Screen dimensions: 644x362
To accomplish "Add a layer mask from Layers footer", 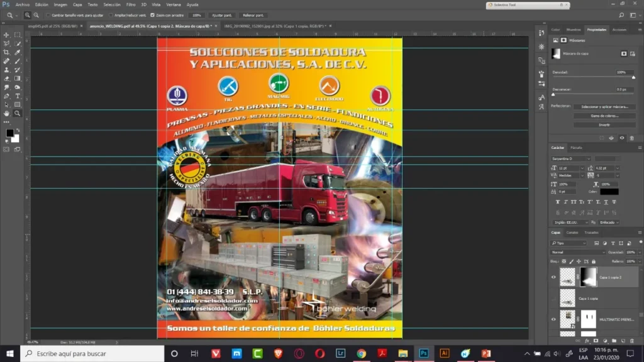I will click(x=596, y=341).
